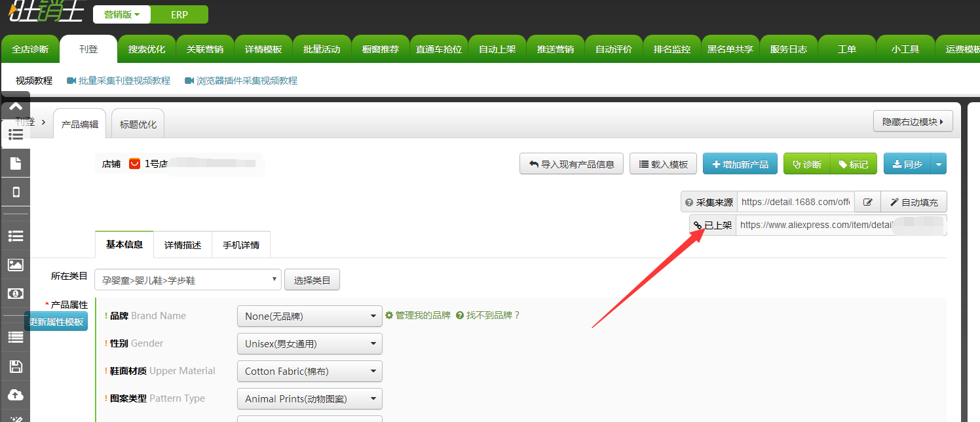Open the document page icon in the sidebar
This screenshot has height=422, width=980.
click(16, 163)
